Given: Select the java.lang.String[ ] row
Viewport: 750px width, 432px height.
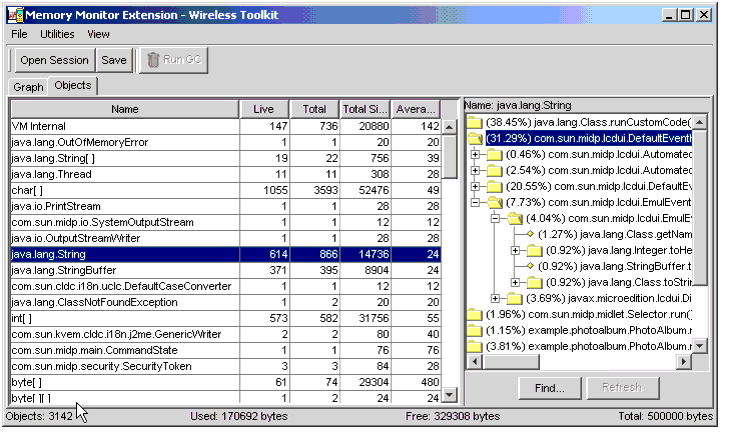Looking at the screenshot, I should (x=225, y=158).
